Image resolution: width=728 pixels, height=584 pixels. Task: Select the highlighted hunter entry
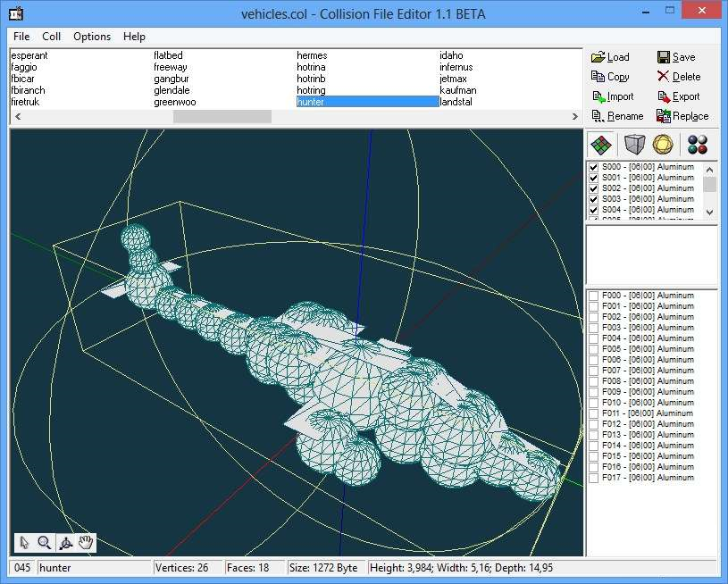pos(367,102)
